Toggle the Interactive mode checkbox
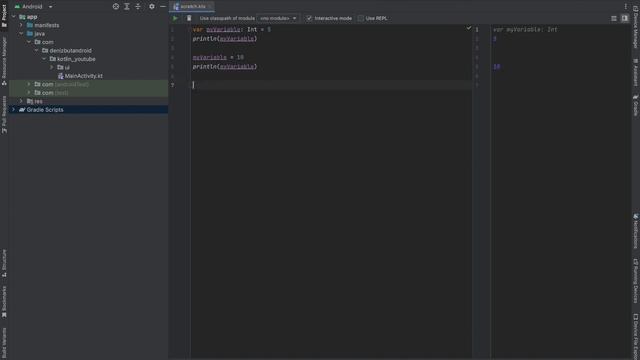 309,18
